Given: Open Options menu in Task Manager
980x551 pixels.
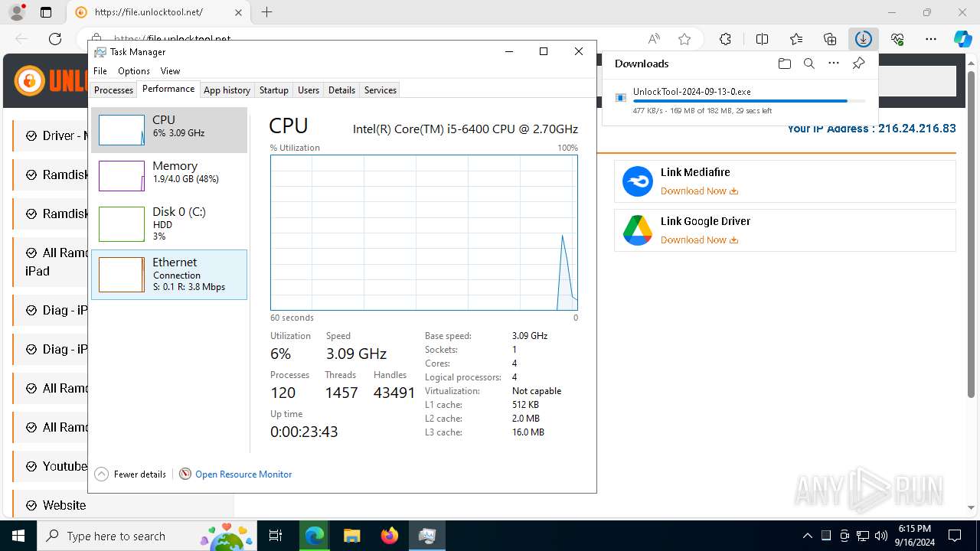Looking at the screenshot, I should pyautogui.click(x=134, y=70).
